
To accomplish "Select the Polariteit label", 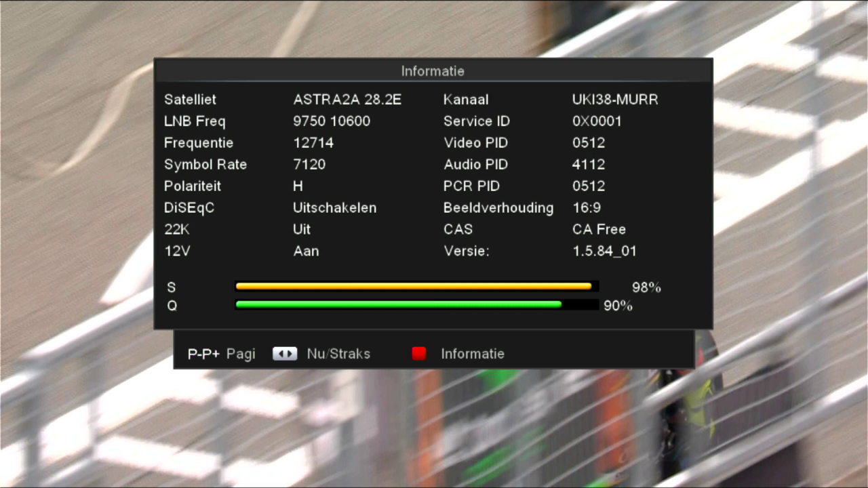I will point(193,186).
